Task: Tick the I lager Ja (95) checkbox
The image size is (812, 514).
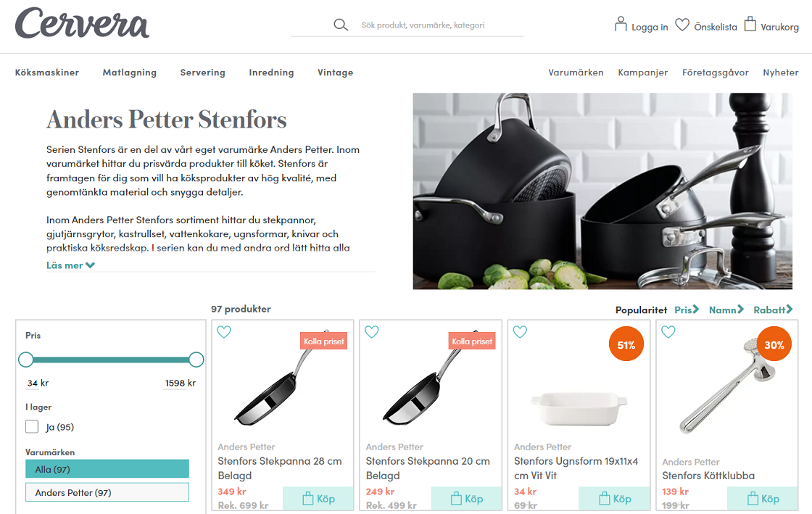Action: coord(32,426)
